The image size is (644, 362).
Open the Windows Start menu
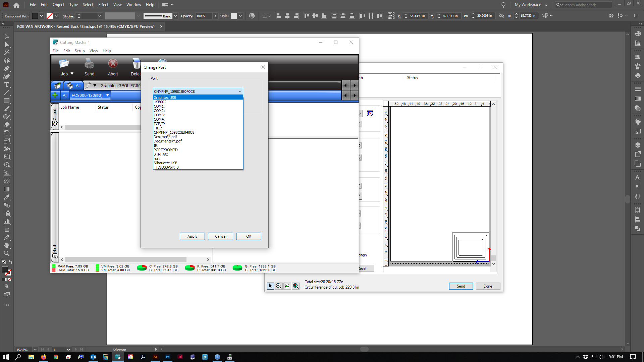(x=6, y=357)
